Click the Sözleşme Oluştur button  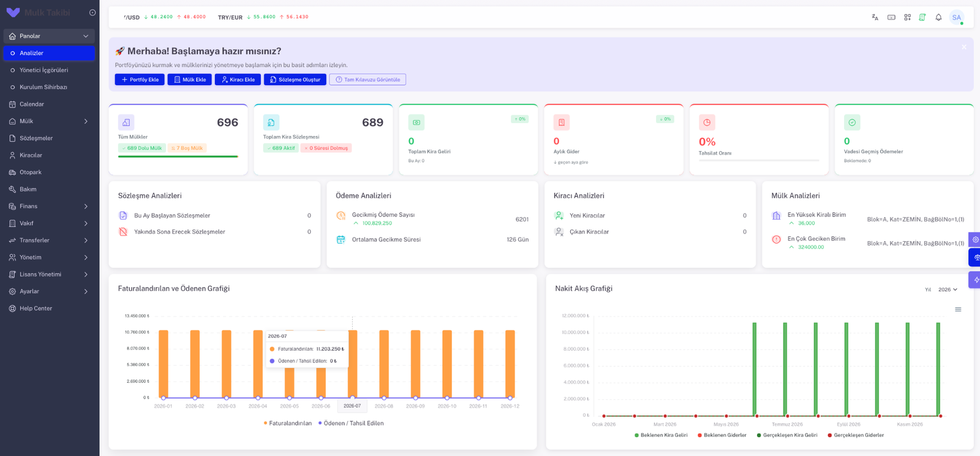(x=295, y=80)
